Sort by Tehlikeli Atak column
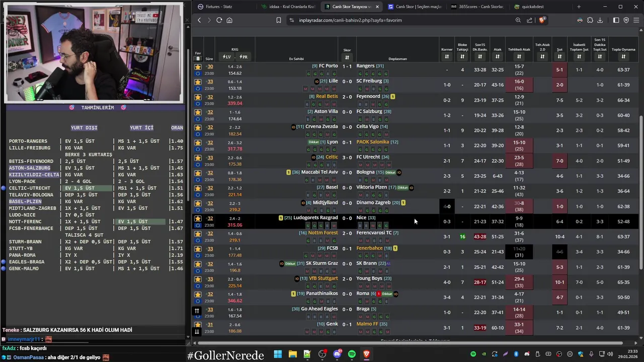This screenshot has height=362, width=644. [x=519, y=57]
